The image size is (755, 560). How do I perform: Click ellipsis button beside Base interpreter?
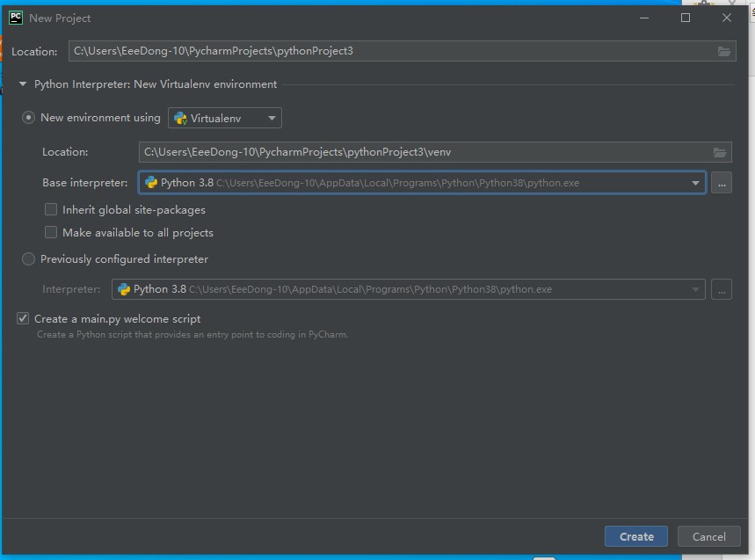(721, 183)
